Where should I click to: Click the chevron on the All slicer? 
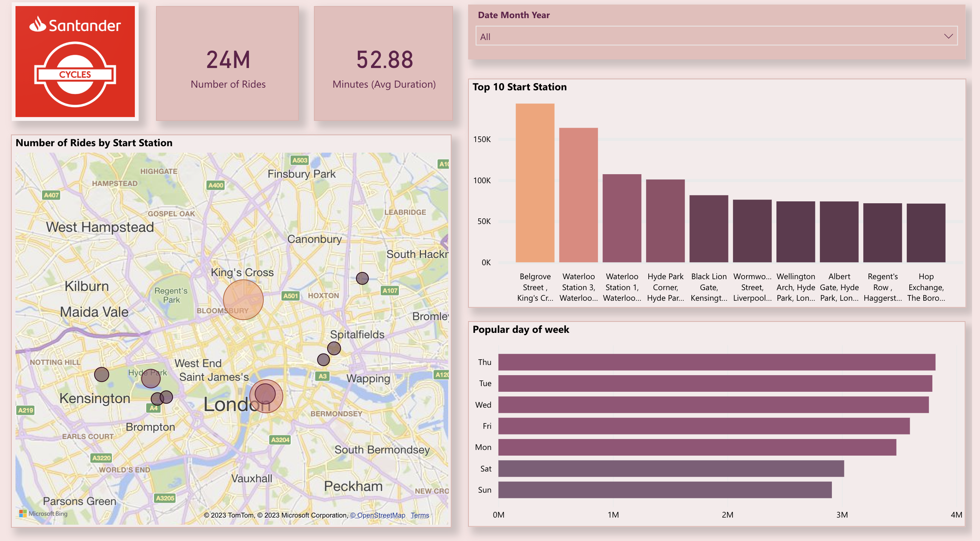pos(947,36)
